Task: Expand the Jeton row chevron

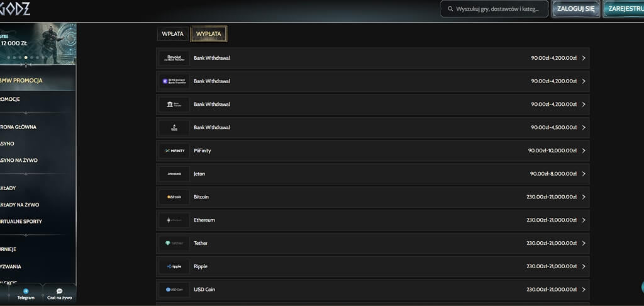Action: (x=584, y=174)
